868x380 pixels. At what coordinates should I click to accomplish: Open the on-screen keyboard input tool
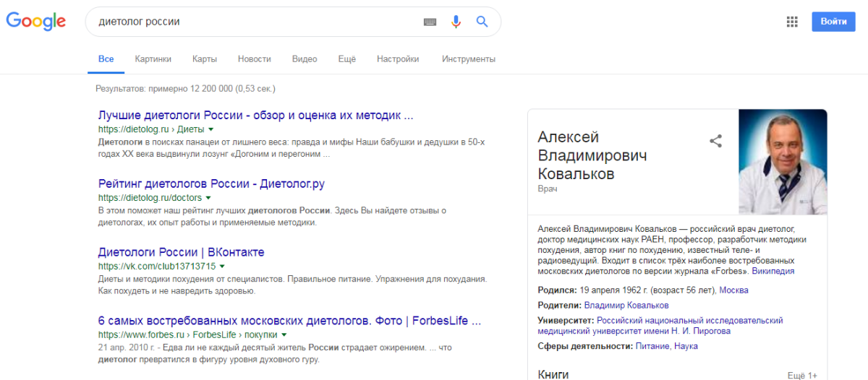click(x=430, y=22)
